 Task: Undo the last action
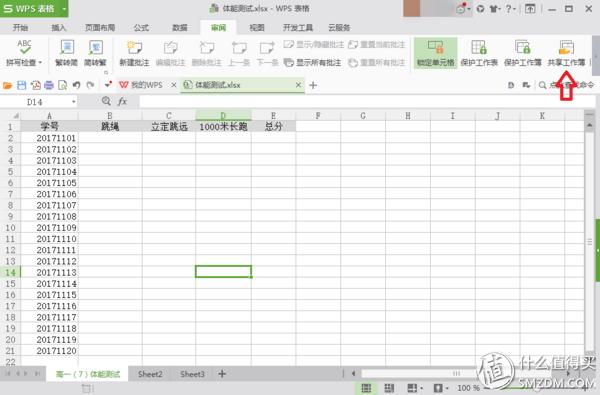point(76,85)
